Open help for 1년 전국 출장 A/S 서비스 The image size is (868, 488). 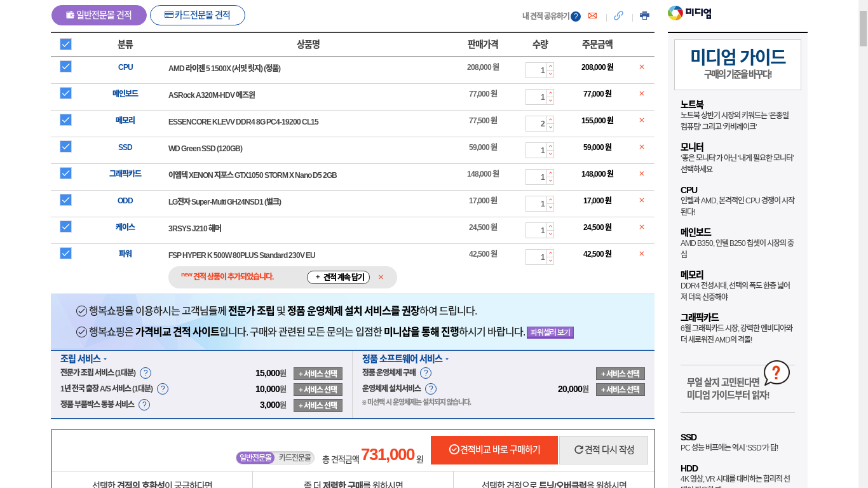[163, 389]
